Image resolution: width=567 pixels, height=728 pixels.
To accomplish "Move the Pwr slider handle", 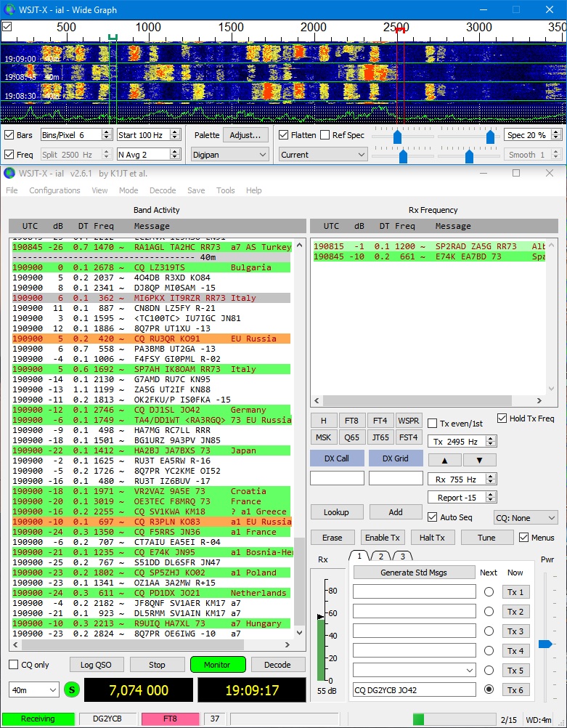I will click(x=545, y=644).
